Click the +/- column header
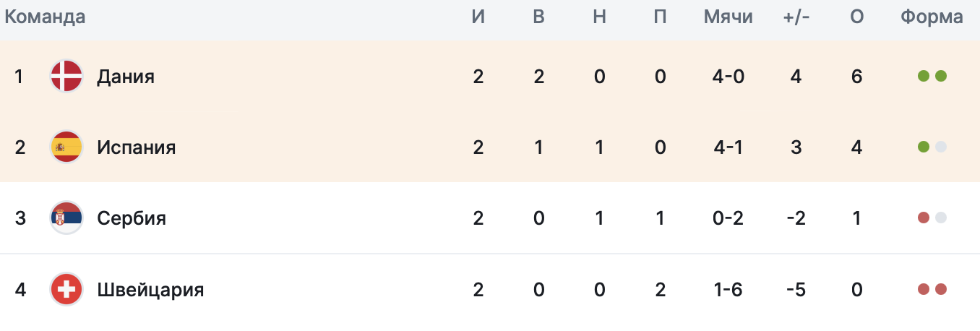This screenshot has height=331, width=980. [796, 17]
